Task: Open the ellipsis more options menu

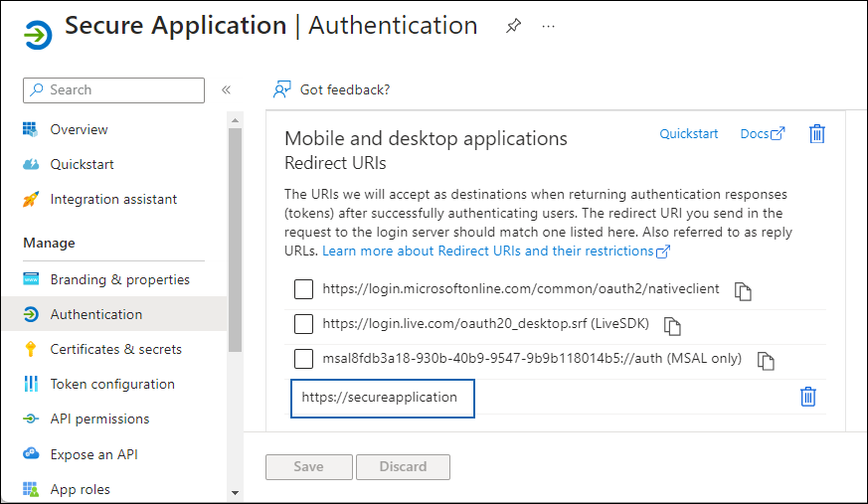Action: pyautogui.click(x=549, y=27)
